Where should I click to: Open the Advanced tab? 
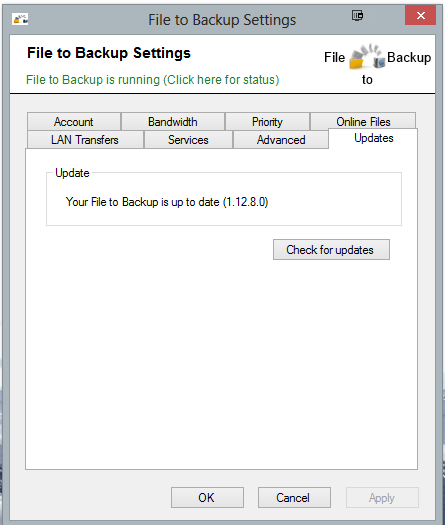[281, 140]
